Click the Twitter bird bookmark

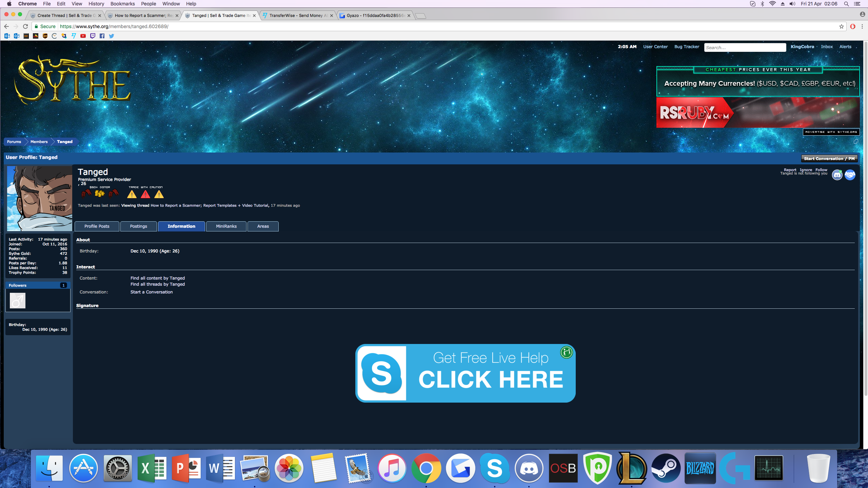[x=112, y=36]
